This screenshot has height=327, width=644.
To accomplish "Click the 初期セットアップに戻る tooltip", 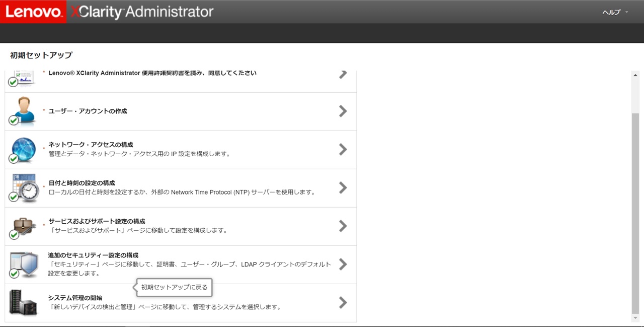I will 175,288.
